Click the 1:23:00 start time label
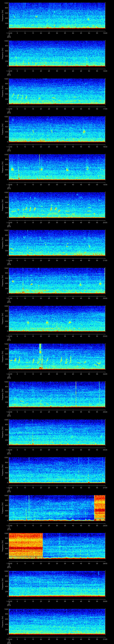This screenshot has width=114, height=644. click(x=9, y=374)
